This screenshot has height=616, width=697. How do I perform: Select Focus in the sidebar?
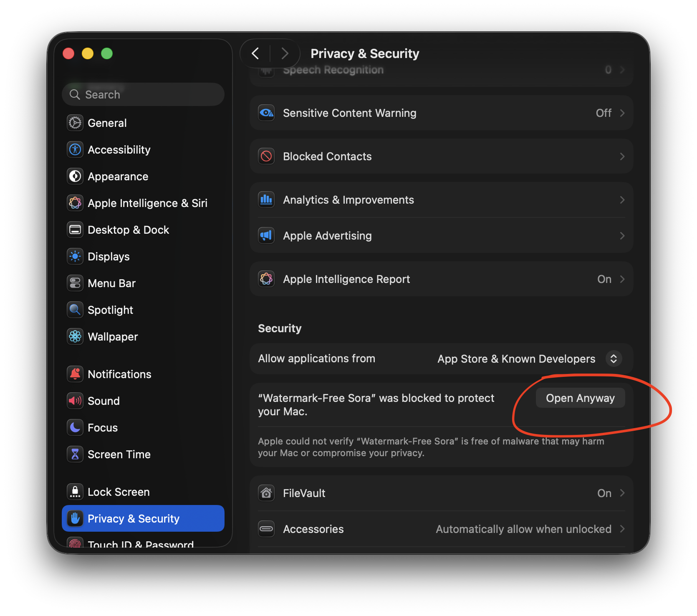[143, 427]
